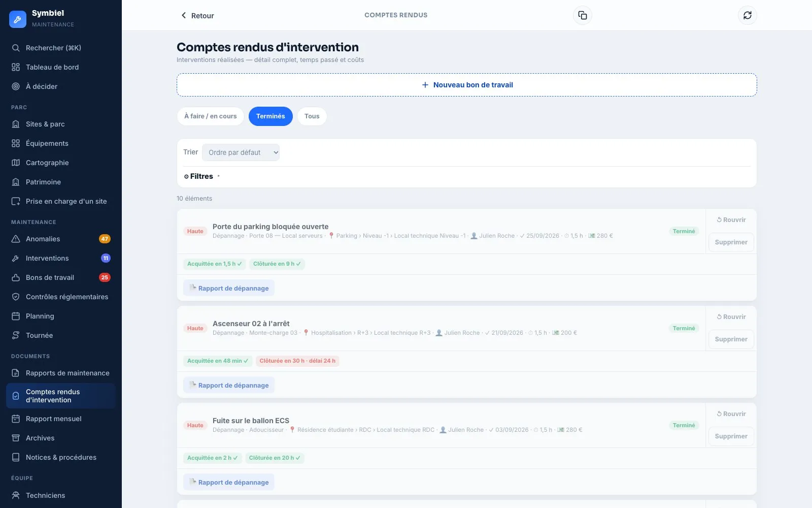Open Contrôles réglementaires
This screenshot has height=508, width=812.
pyautogui.click(x=61, y=297)
